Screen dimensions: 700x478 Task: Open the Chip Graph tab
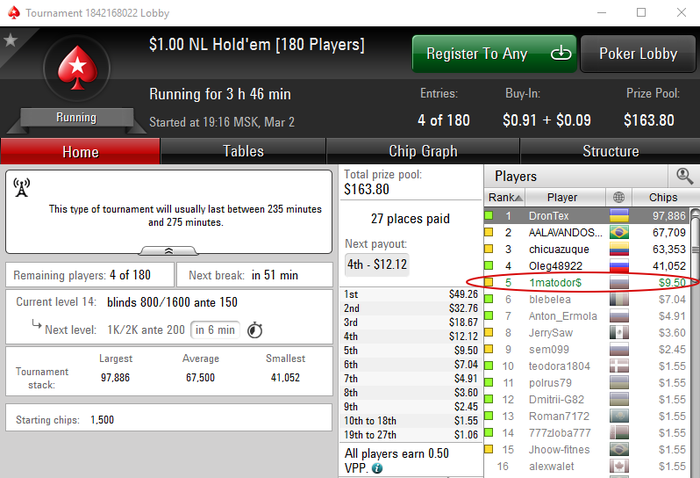tap(423, 151)
